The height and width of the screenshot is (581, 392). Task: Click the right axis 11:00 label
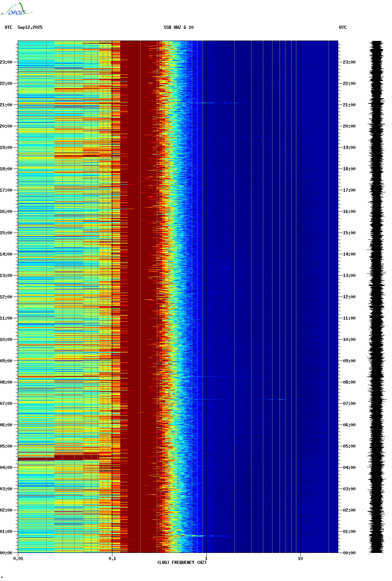pyautogui.click(x=349, y=318)
